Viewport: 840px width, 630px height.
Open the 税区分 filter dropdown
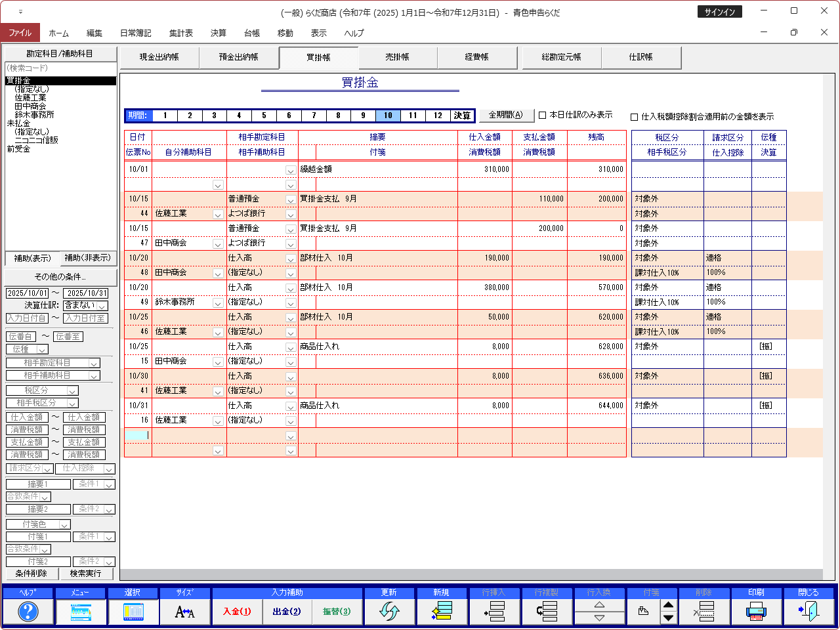72,391
